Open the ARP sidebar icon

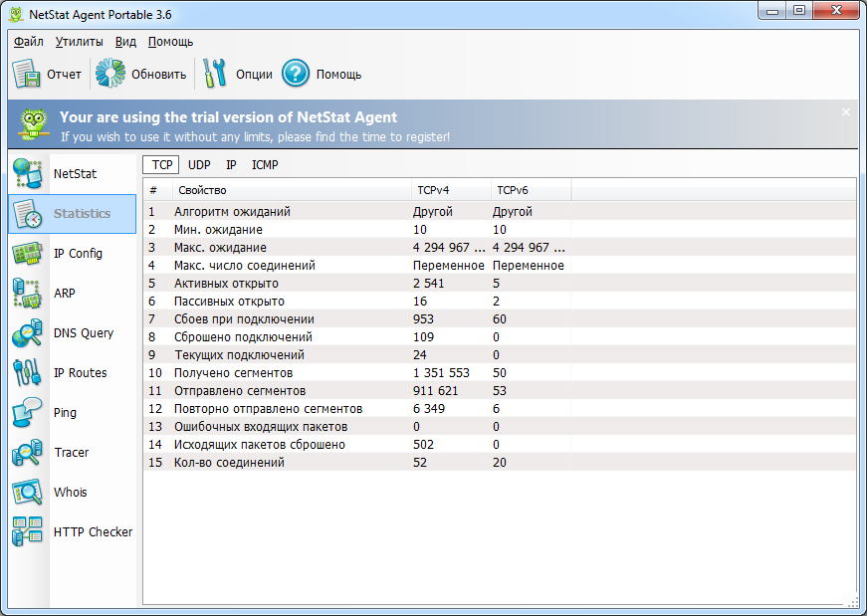pyautogui.click(x=28, y=293)
